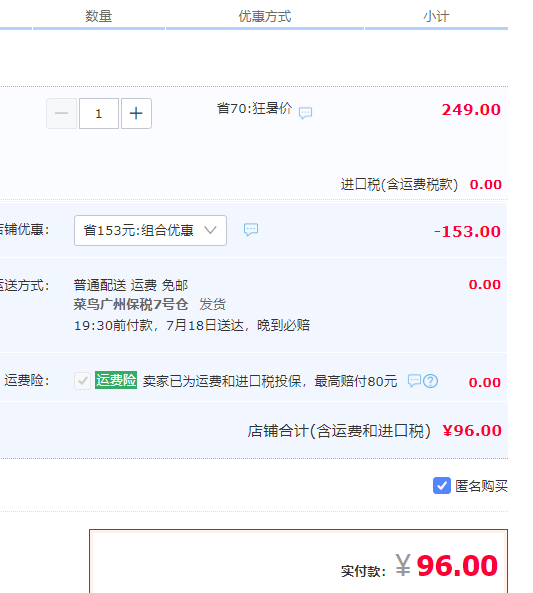Image resolution: width=533 pixels, height=593 pixels.
Task: Click the 优惠方式 column header
Action: pyautogui.click(x=265, y=16)
